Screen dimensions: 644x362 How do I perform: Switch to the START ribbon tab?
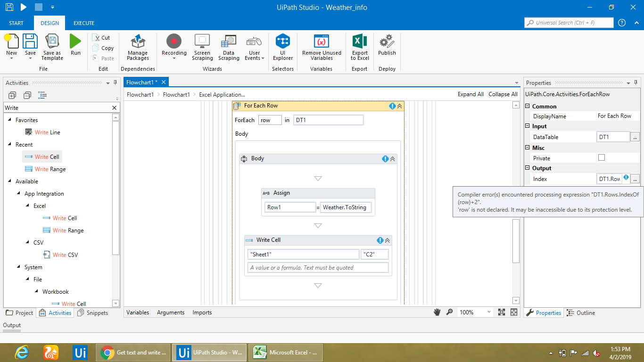coord(16,23)
